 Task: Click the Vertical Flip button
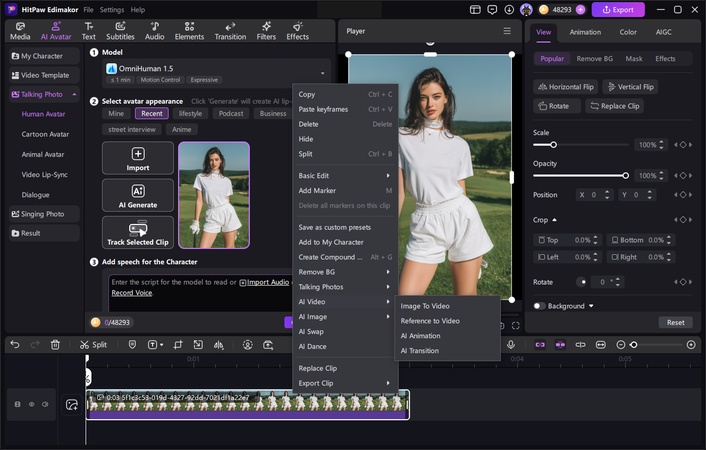point(630,87)
